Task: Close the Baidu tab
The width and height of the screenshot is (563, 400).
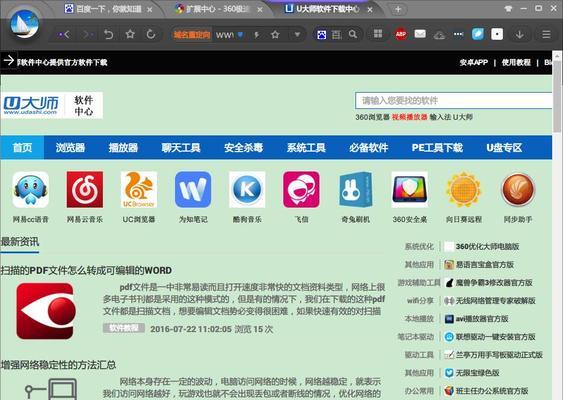Action: point(150,10)
